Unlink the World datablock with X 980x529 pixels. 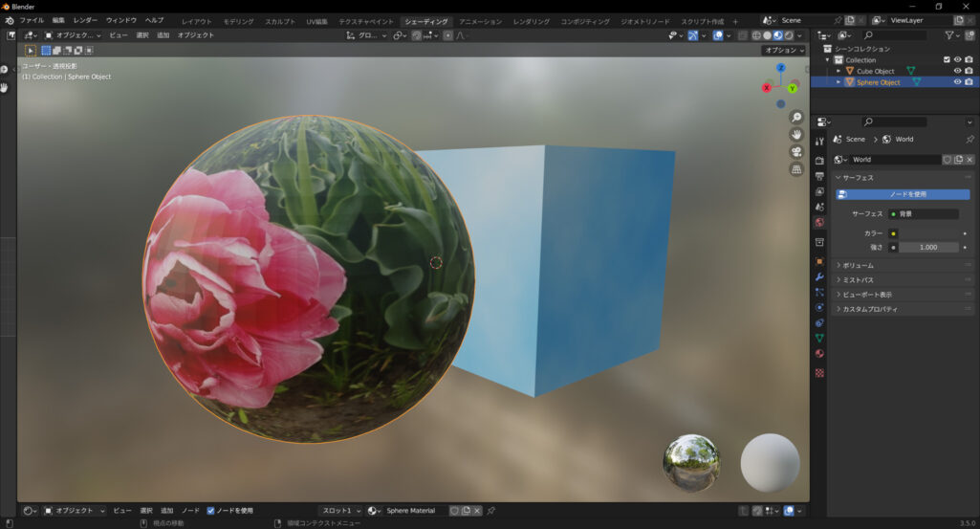point(969,160)
